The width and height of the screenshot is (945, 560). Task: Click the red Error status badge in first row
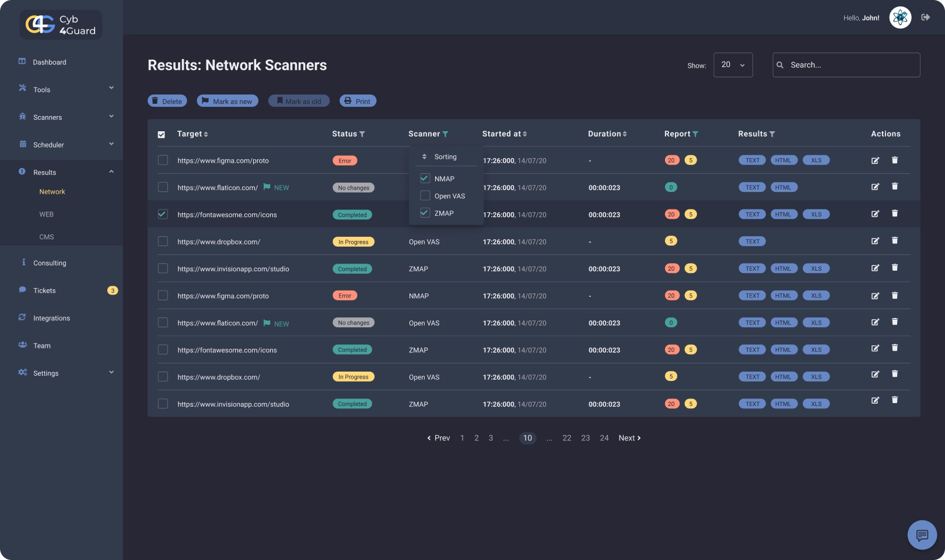(345, 160)
